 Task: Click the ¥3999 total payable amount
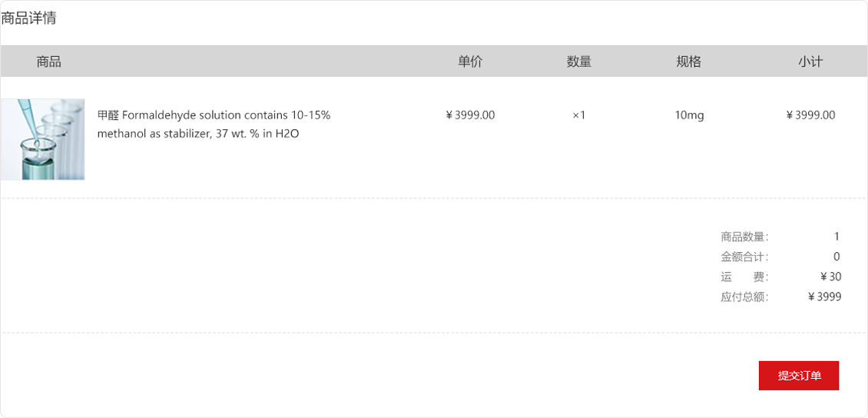[x=824, y=297]
